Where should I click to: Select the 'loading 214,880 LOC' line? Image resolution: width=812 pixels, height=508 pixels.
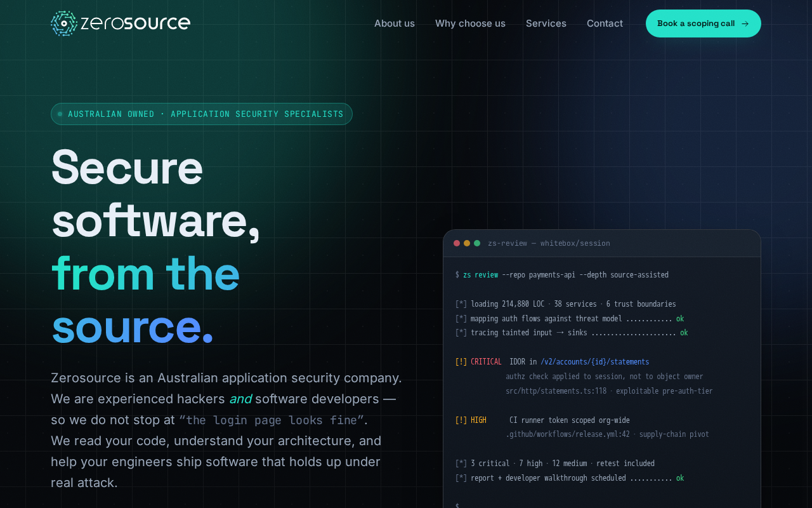click(565, 304)
